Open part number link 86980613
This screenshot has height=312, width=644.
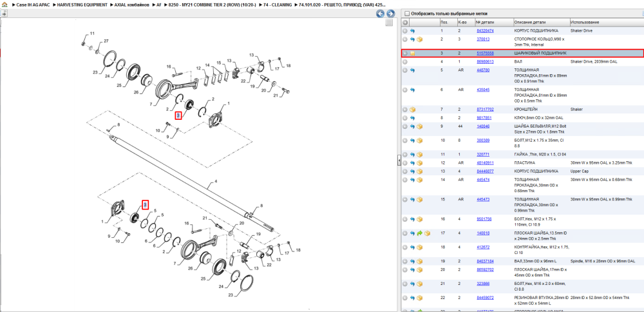point(485,62)
